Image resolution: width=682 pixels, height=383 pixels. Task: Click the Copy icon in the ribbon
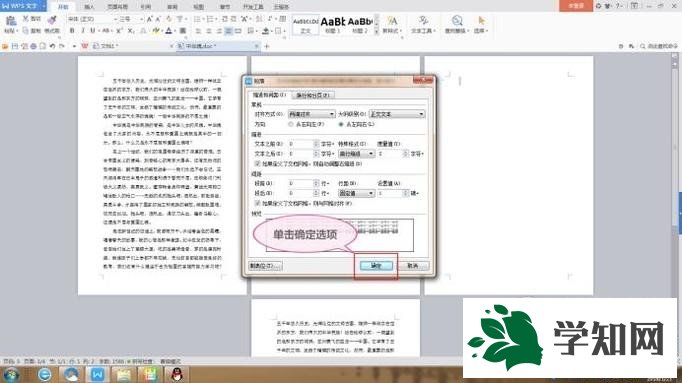(x=26, y=30)
